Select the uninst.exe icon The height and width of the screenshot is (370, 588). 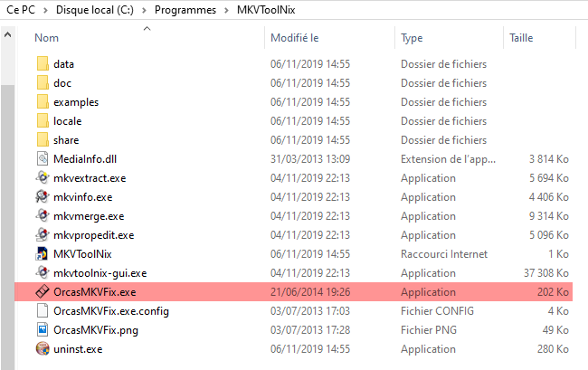(43, 349)
